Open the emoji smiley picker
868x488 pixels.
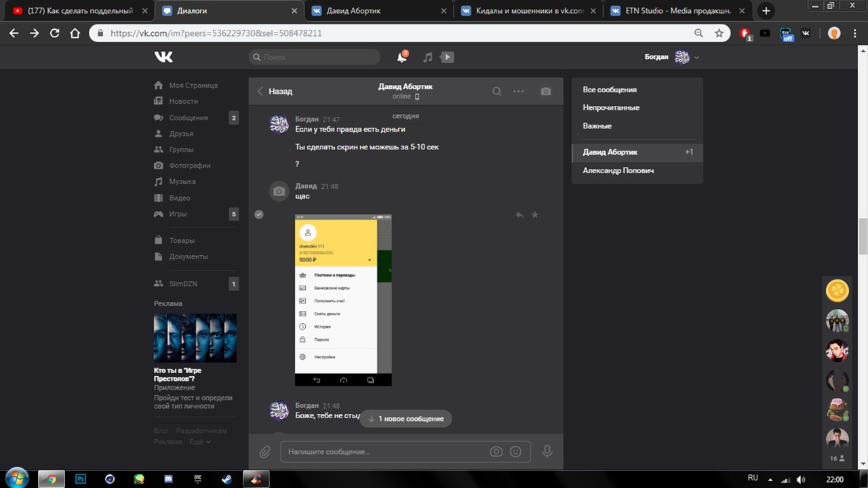coord(515,451)
